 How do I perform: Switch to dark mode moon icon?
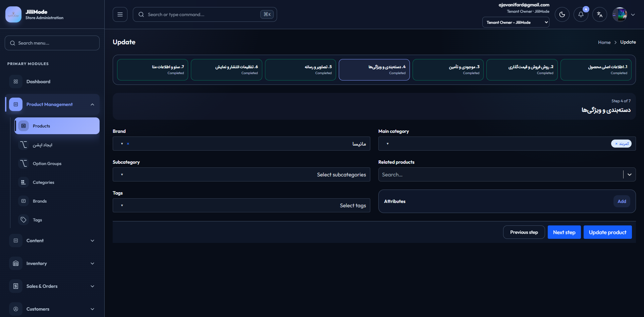562,14
